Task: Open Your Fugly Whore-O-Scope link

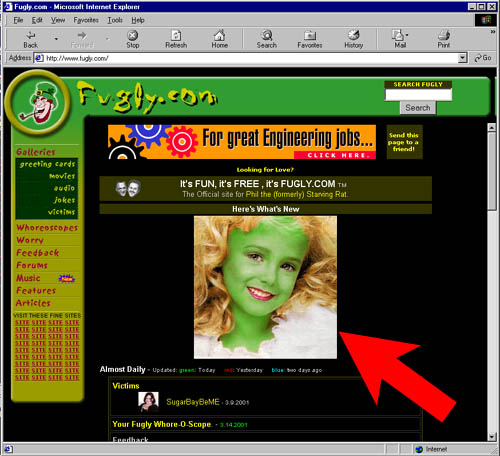Action: click(x=162, y=424)
